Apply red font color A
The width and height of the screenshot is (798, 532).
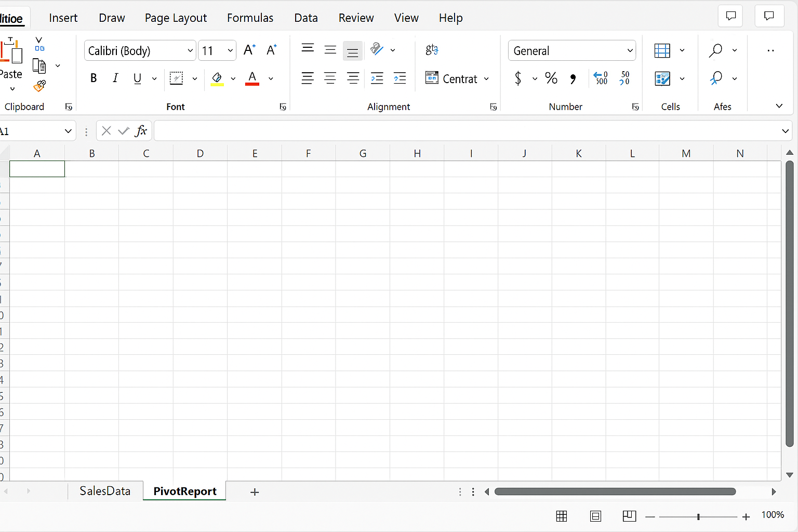pyautogui.click(x=252, y=78)
